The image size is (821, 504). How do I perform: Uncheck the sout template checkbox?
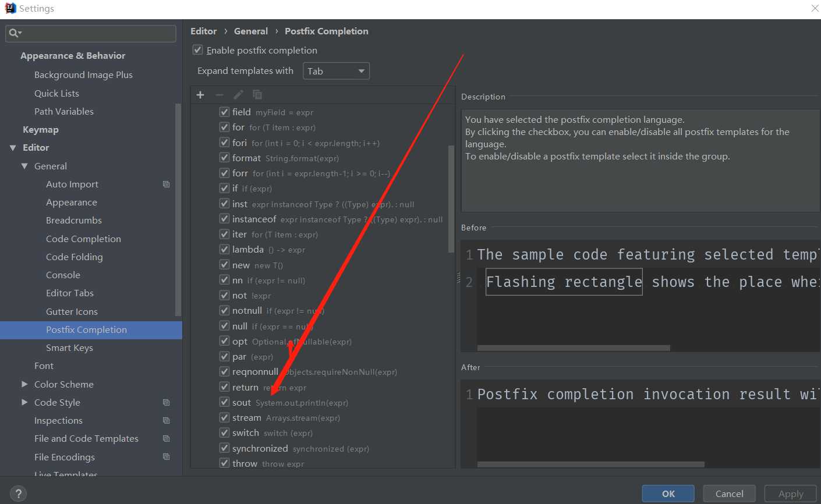[224, 402]
